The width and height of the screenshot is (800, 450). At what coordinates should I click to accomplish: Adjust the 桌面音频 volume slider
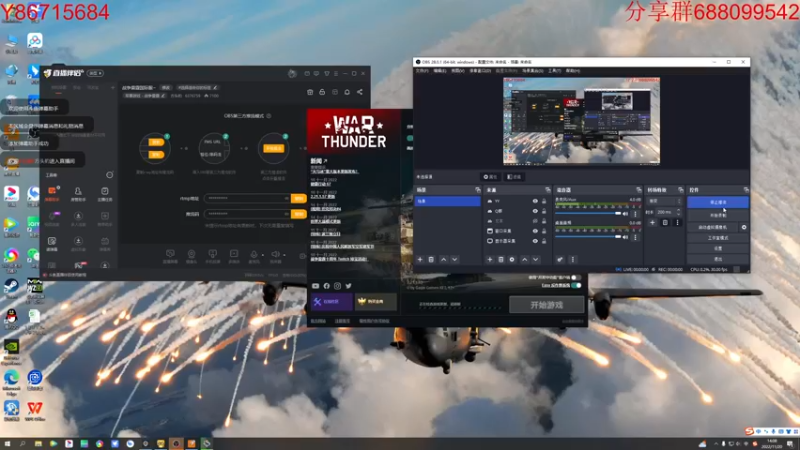588,236
